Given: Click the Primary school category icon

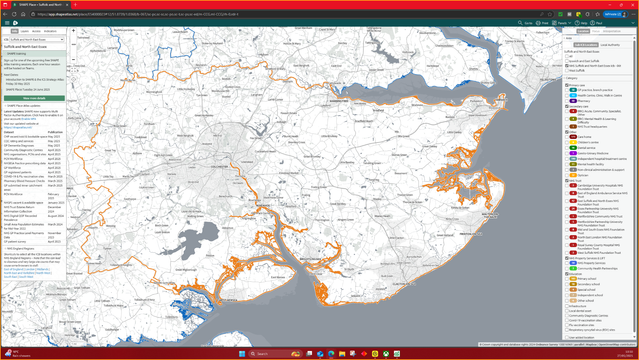Looking at the screenshot, I should click(573, 279).
